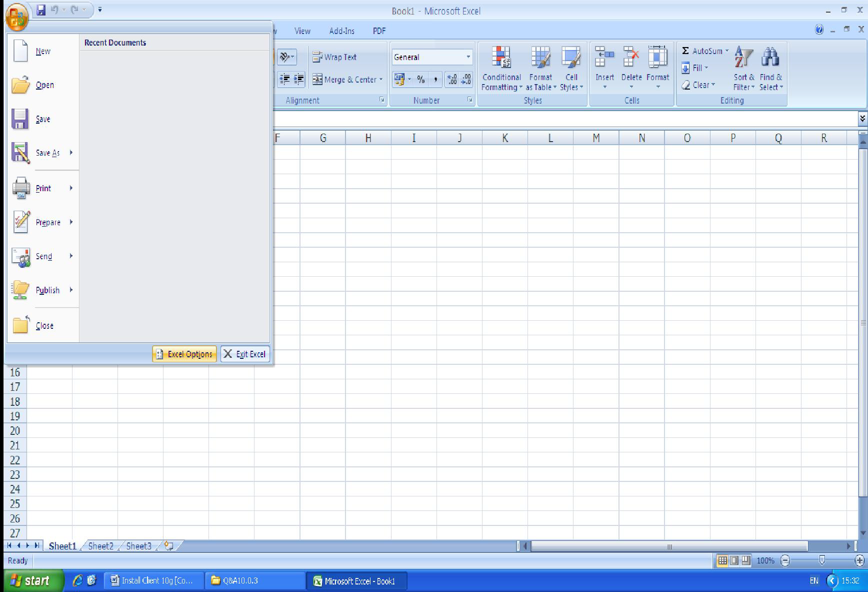Open the General number format combo box
Screen dimensions: 868x592
click(x=432, y=57)
